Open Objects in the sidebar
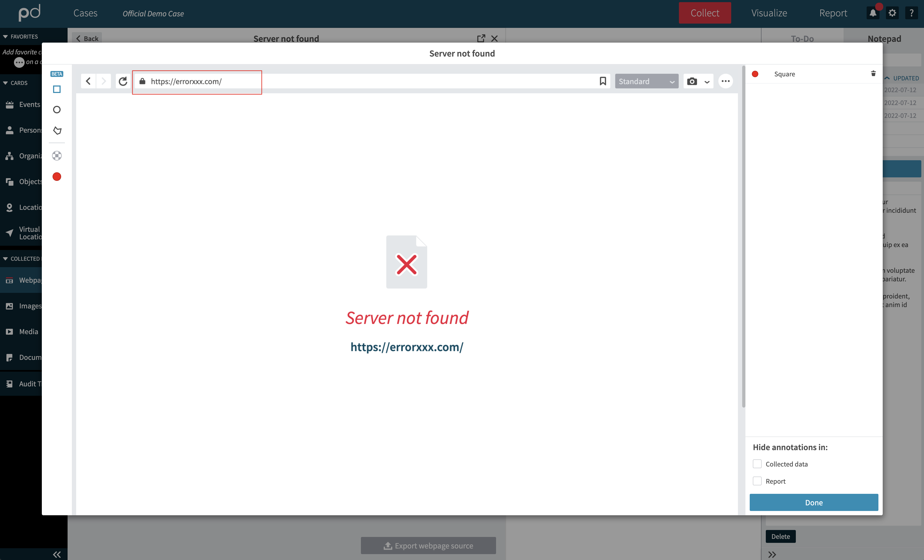 tap(21, 181)
